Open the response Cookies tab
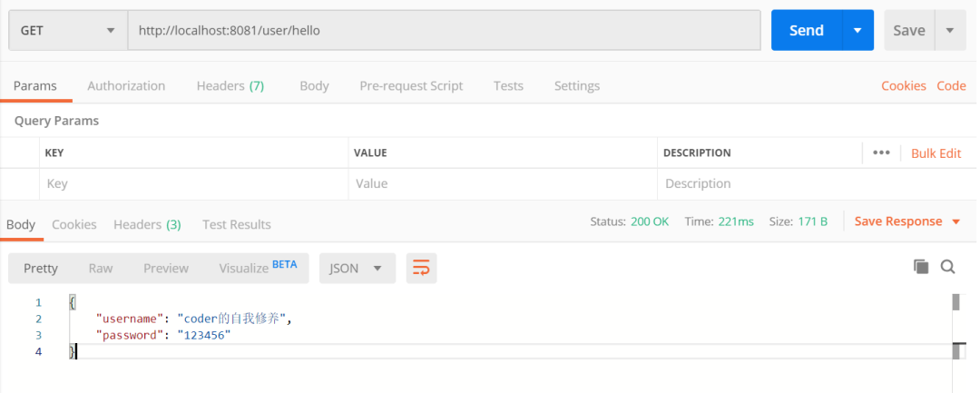The width and height of the screenshot is (980, 393). (x=73, y=224)
